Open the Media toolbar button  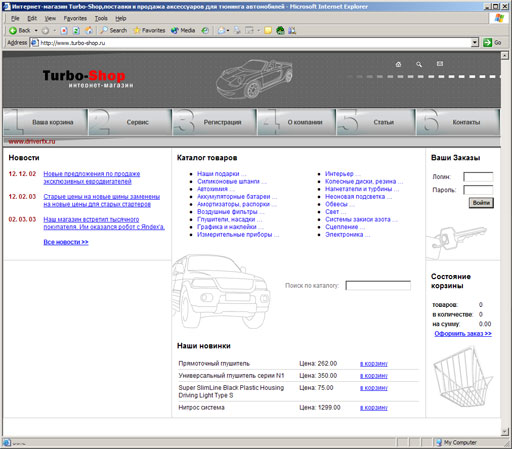pyautogui.click(x=183, y=30)
